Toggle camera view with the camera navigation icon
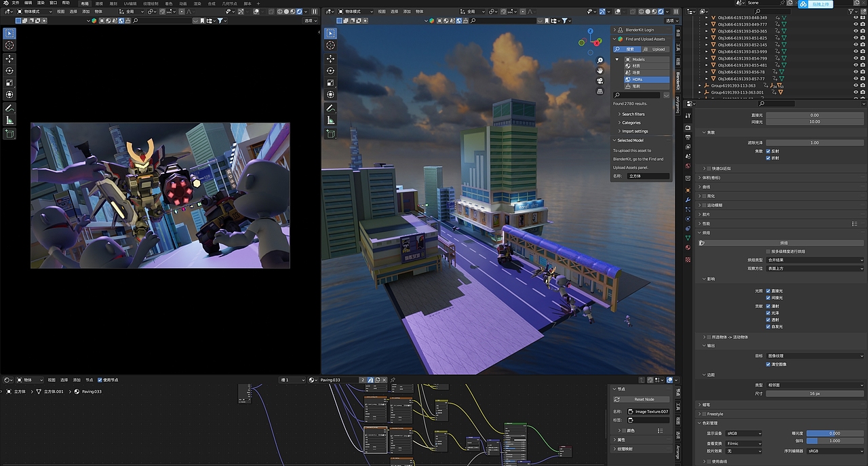Viewport: 868px width, 466px height. tap(600, 81)
